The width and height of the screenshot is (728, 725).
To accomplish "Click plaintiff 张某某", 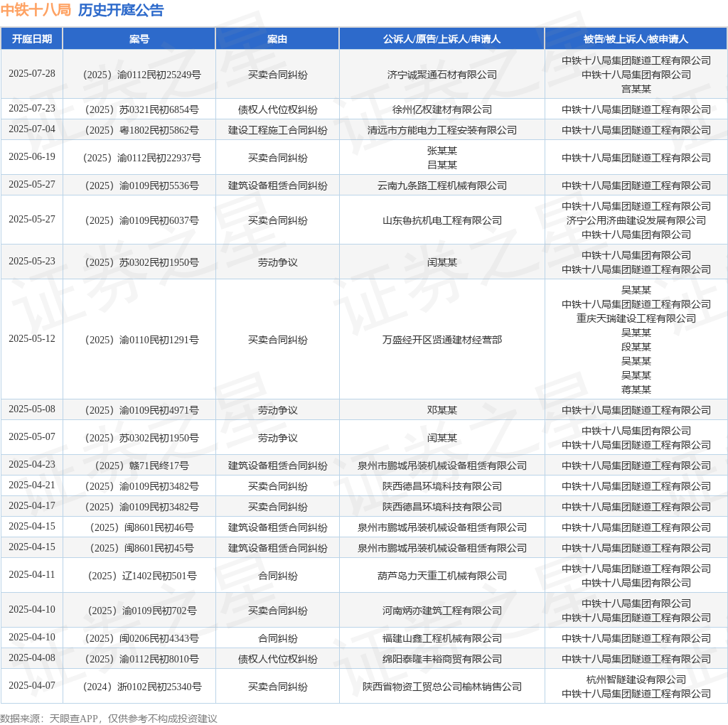I will (441, 151).
